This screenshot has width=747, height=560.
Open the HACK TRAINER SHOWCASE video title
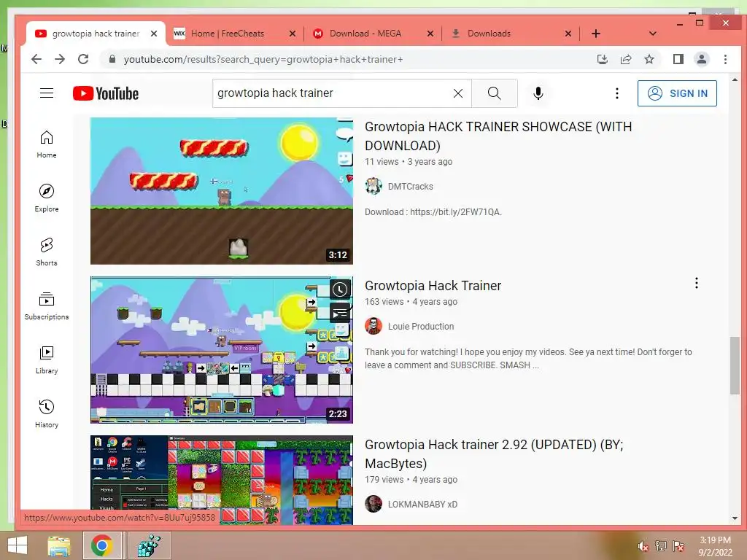(x=498, y=136)
